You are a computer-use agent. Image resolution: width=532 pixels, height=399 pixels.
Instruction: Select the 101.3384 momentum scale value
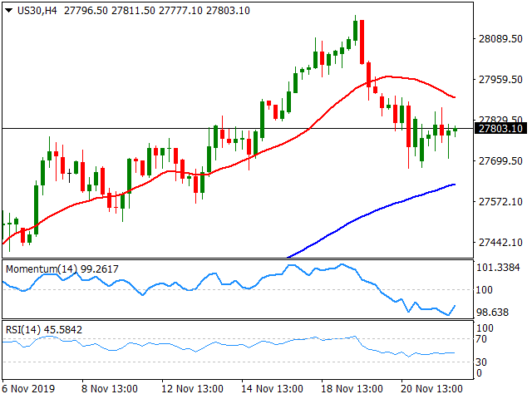pyautogui.click(x=498, y=268)
